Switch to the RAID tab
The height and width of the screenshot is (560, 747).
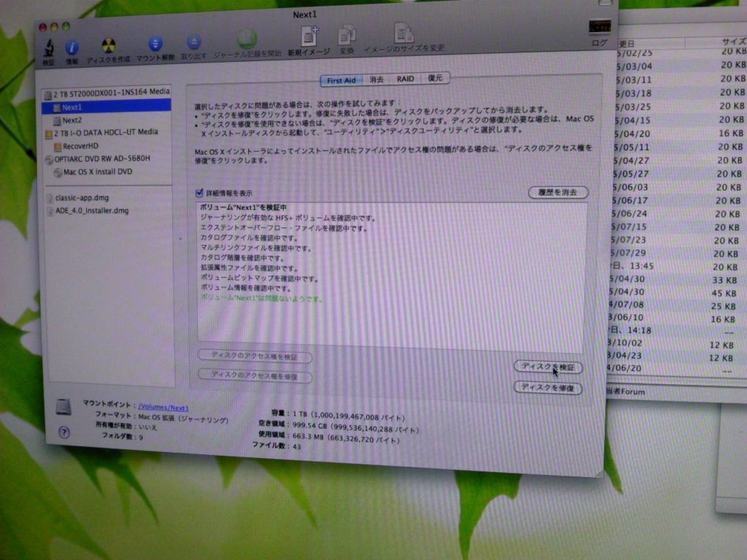(x=406, y=79)
